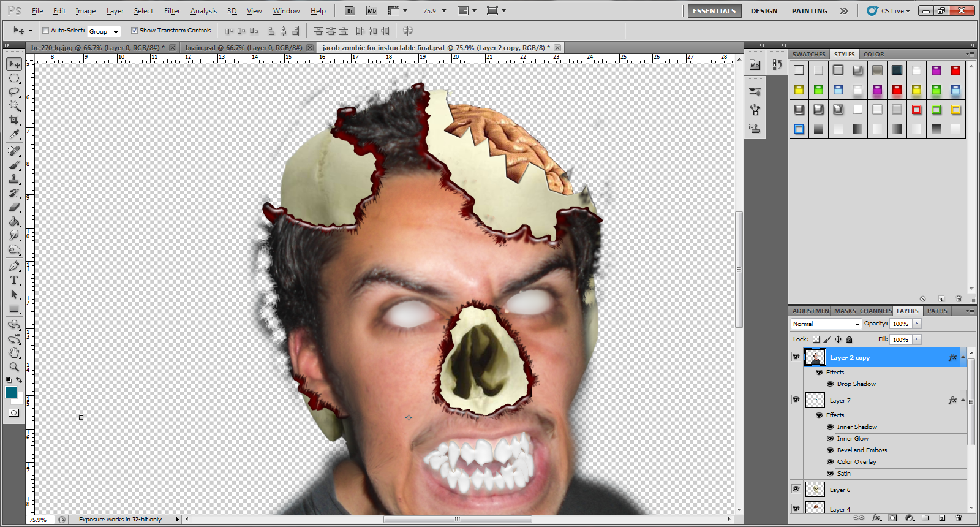Viewport: 980px width, 527px height.
Task: Open the Auto-Select Group dropdown
Action: click(104, 31)
